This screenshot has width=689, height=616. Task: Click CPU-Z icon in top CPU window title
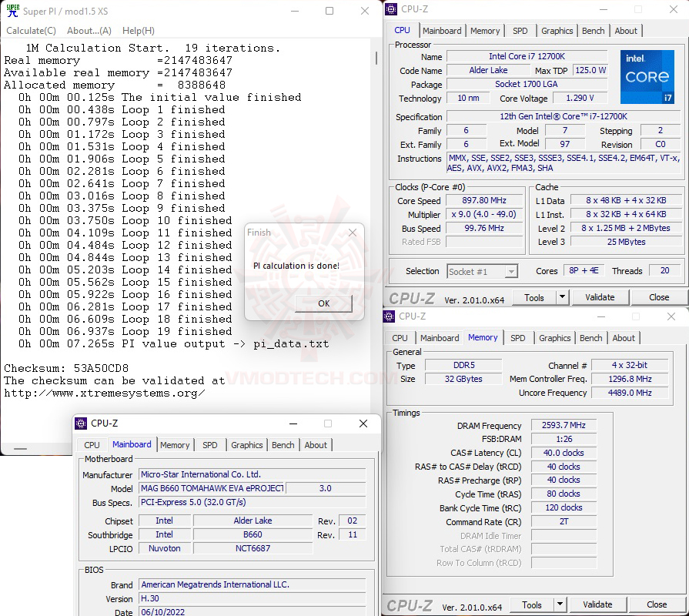(390, 8)
